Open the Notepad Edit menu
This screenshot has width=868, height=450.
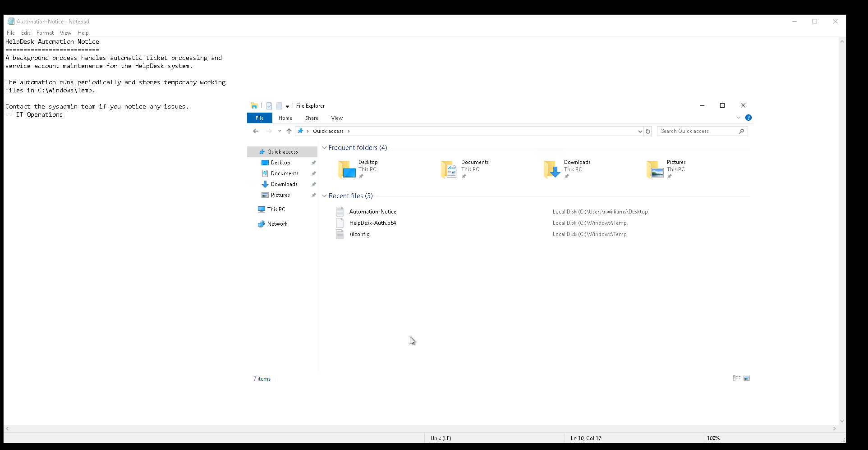(26, 33)
